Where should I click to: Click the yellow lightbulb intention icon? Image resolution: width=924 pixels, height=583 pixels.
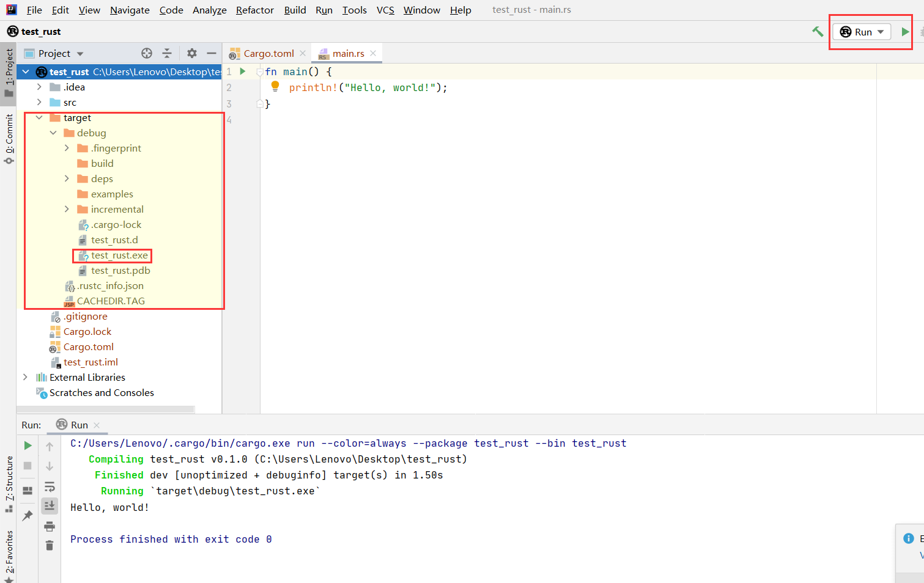pyautogui.click(x=275, y=87)
